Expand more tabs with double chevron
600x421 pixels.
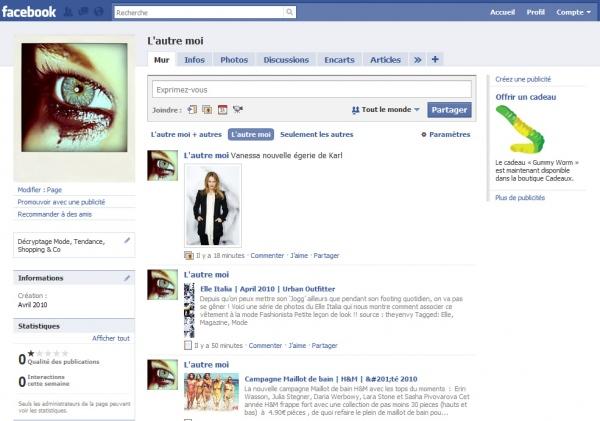417,60
